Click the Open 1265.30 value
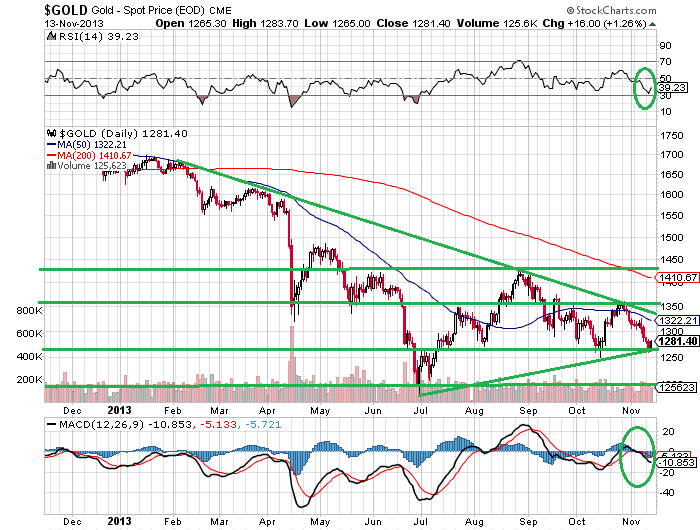This screenshot has height=530, width=700. [x=191, y=23]
